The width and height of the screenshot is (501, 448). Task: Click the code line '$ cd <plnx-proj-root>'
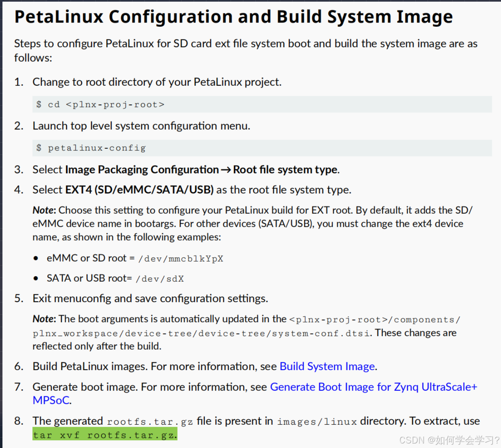tap(262, 105)
